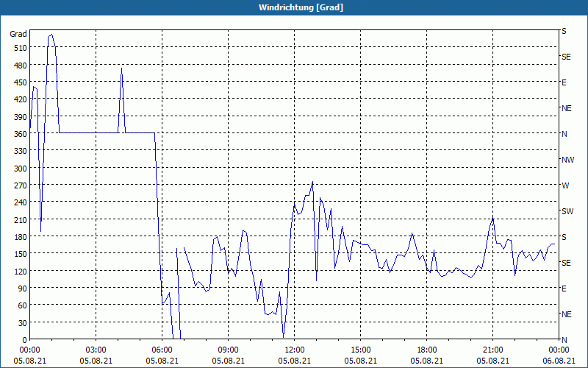
Task: Click compass label S level with 180
Action: point(564,237)
